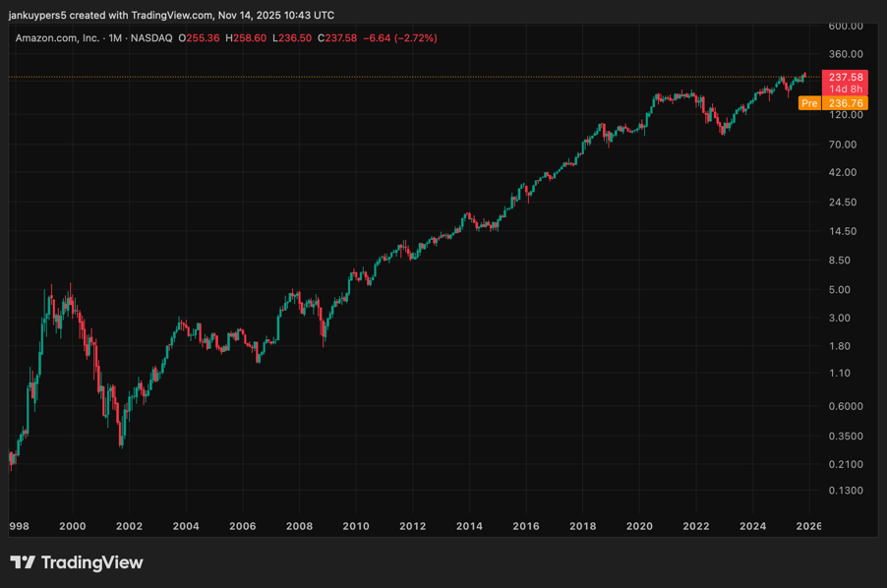Click the 1.10 price axis label
Screen dimensions: 887x588
pos(840,374)
